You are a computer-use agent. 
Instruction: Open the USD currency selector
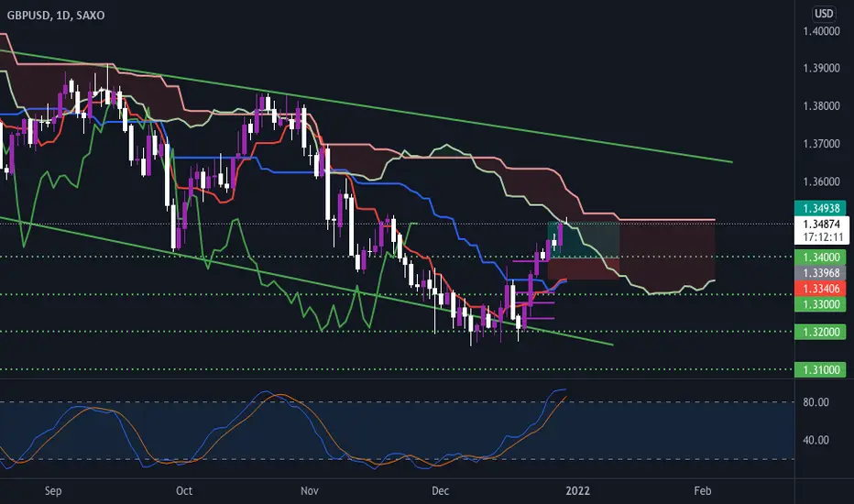(824, 13)
